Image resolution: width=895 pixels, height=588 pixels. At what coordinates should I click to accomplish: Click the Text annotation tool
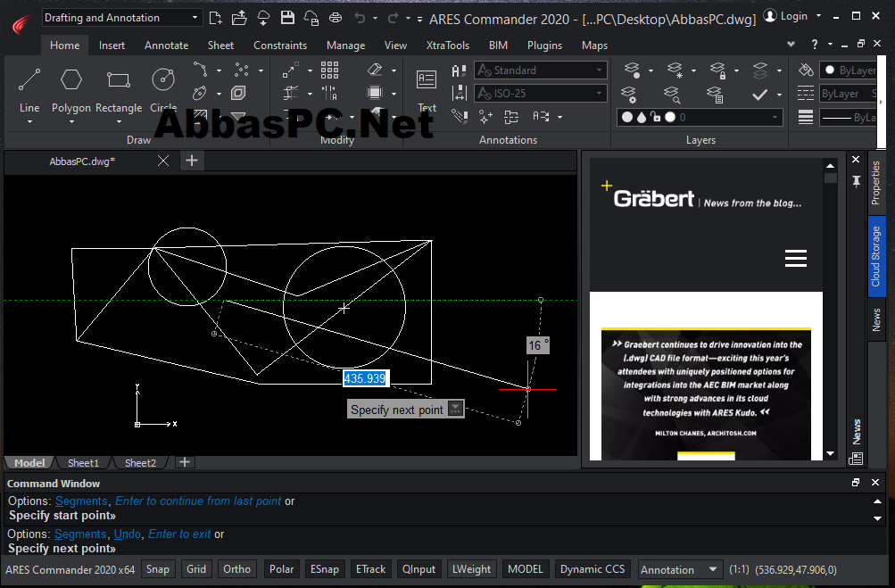pos(427,90)
